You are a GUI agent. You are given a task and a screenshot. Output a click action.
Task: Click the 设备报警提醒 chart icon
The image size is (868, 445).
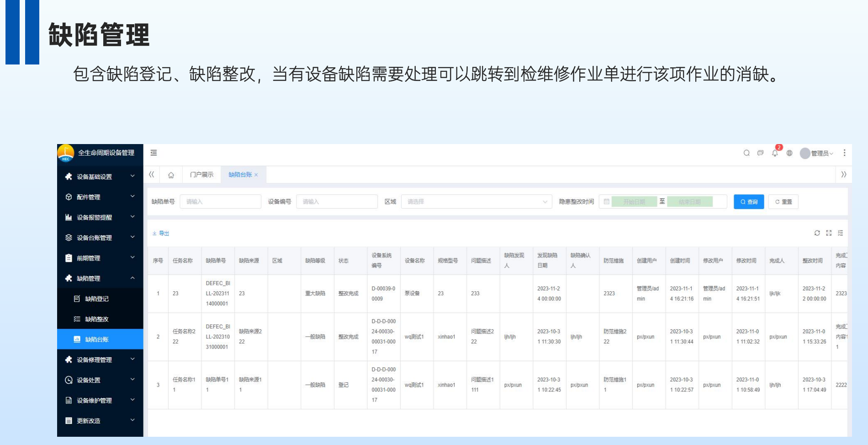point(69,217)
